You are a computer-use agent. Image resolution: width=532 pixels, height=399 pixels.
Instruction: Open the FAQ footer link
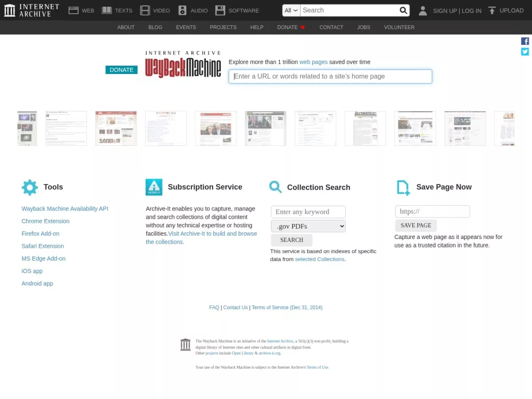[214, 308]
